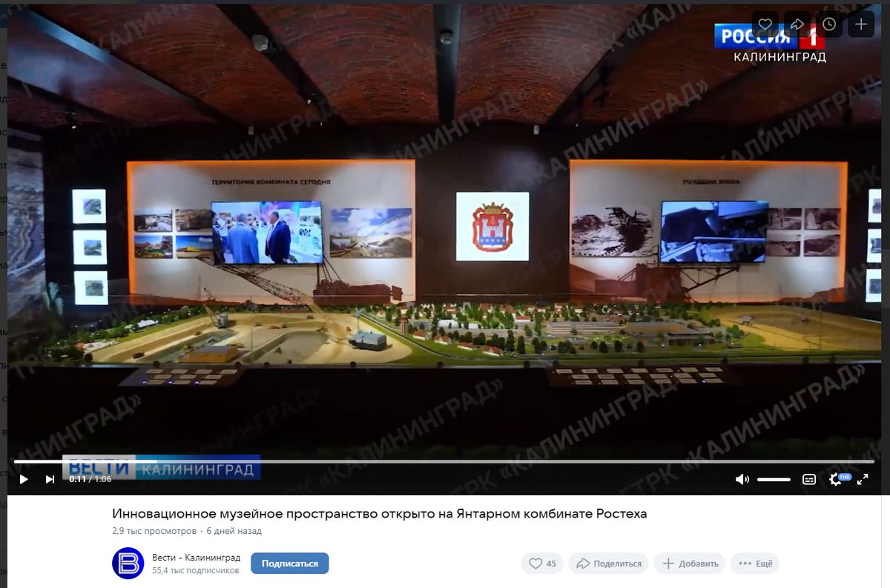
Task: Mute the video sound
Action: (x=742, y=479)
